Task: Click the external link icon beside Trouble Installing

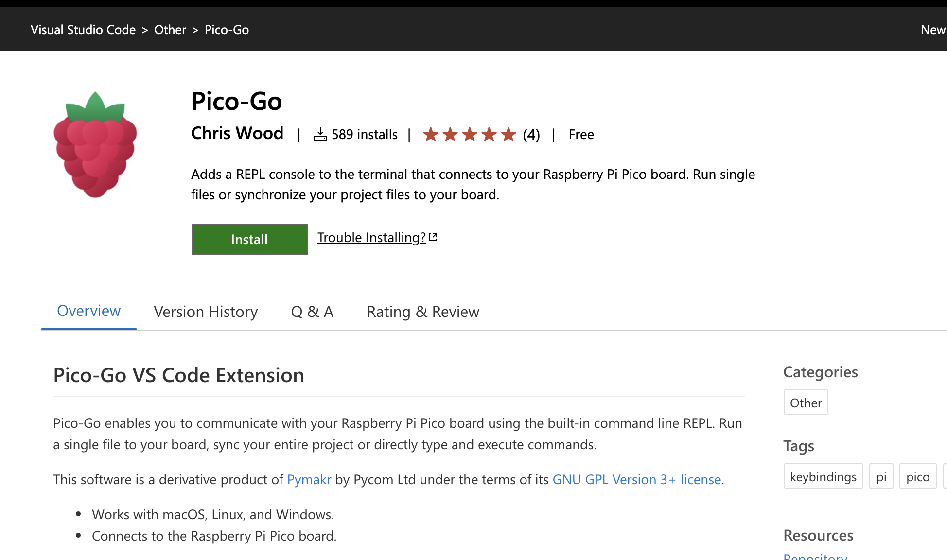Action: pyautogui.click(x=433, y=237)
